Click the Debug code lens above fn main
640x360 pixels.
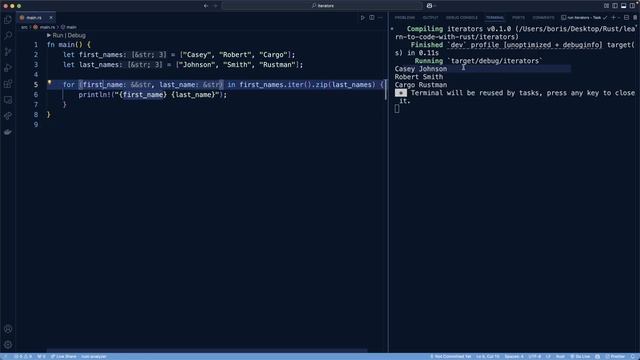pyautogui.click(x=77, y=36)
